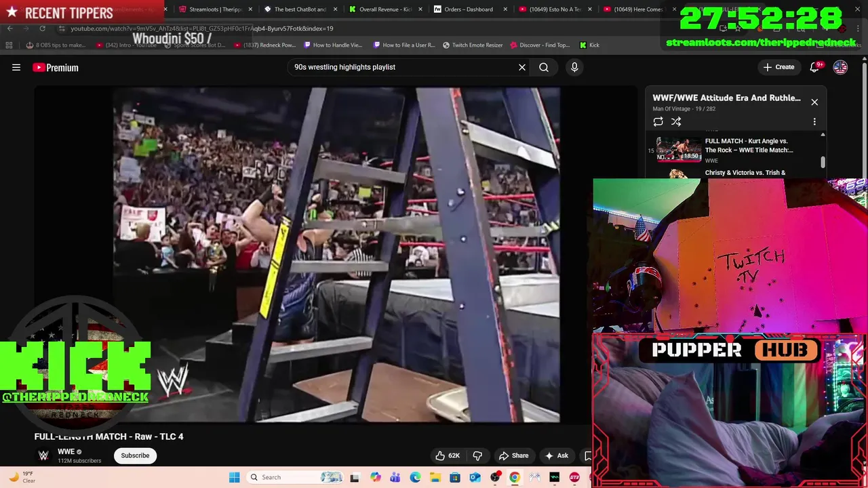
Task: Open the GT3 app on the taskbar
Action: pyautogui.click(x=574, y=477)
